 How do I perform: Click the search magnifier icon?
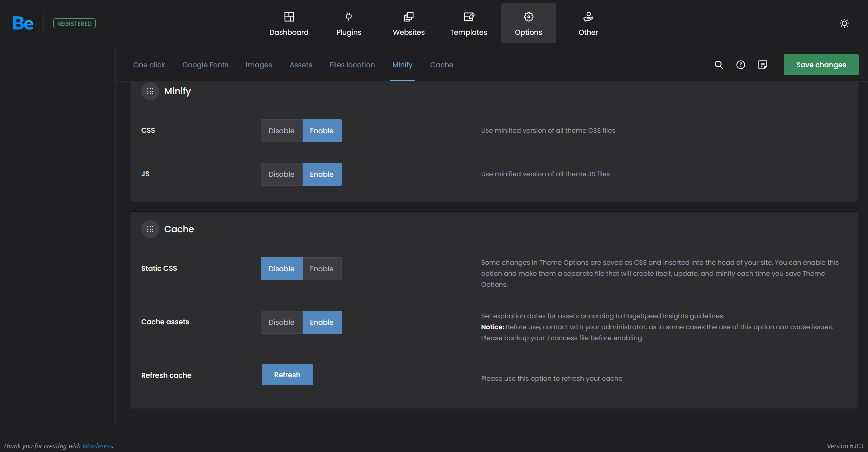(x=718, y=65)
